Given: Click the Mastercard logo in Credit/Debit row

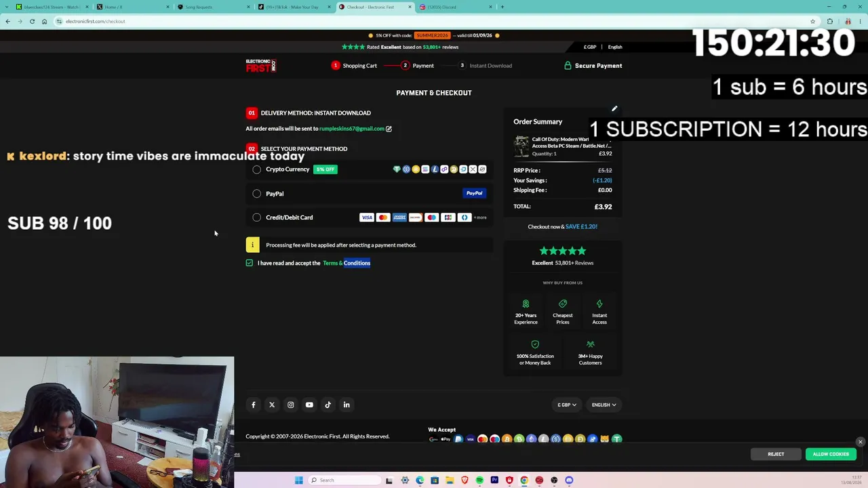Looking at the screenshot, I should pos(383,218).
